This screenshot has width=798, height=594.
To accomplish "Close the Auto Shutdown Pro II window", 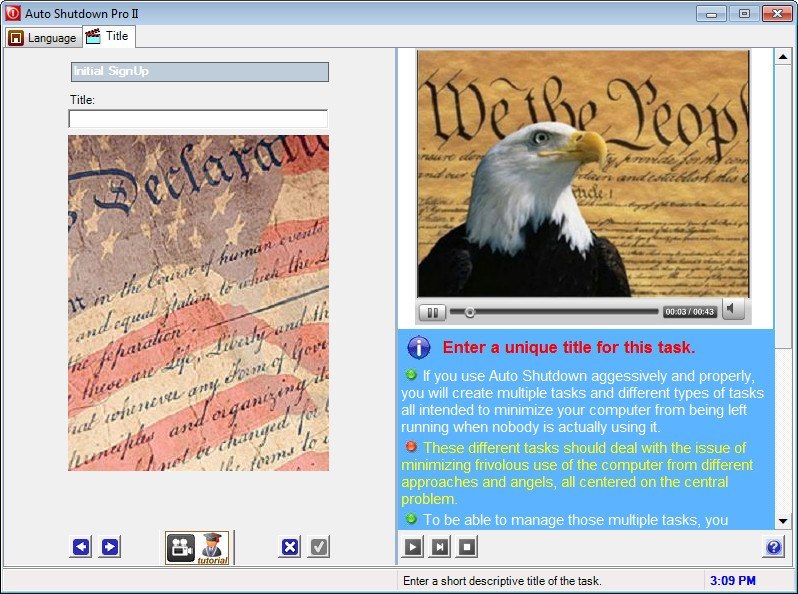I will click(x=777, y=14).
